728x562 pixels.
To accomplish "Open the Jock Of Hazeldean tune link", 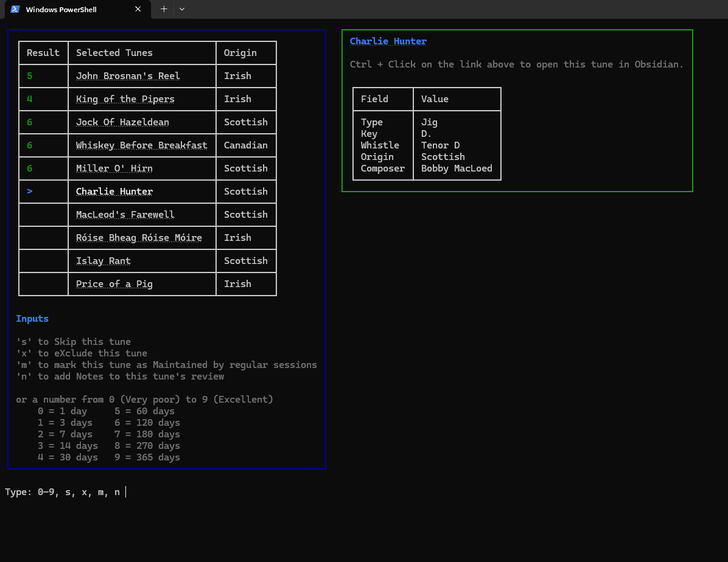I will pos(122,122).
